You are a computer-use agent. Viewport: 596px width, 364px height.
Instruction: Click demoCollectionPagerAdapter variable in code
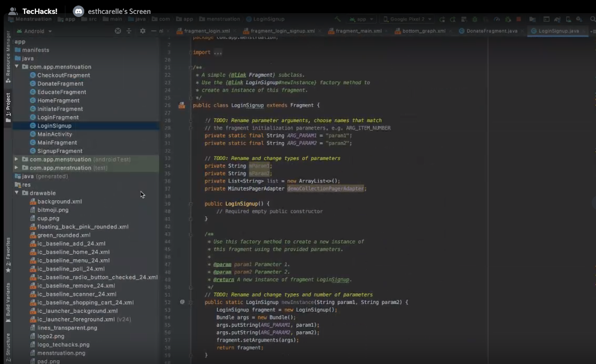click(x=326, y=188)
